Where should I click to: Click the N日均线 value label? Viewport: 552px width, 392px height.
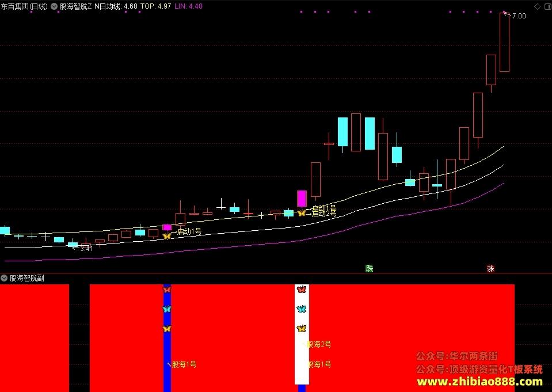[x=116, y=6]
